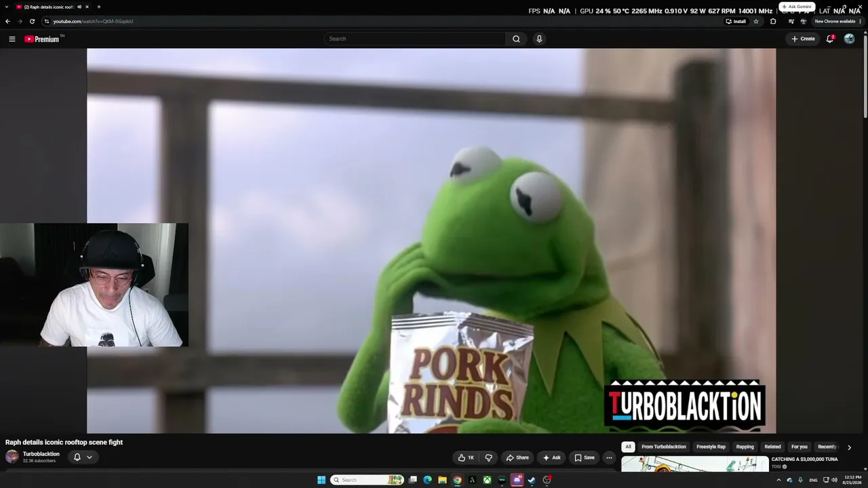This screenshot has width=868, height=488.
Task: Toggle the channel notification bell
Action: click(x=77, y=457)
